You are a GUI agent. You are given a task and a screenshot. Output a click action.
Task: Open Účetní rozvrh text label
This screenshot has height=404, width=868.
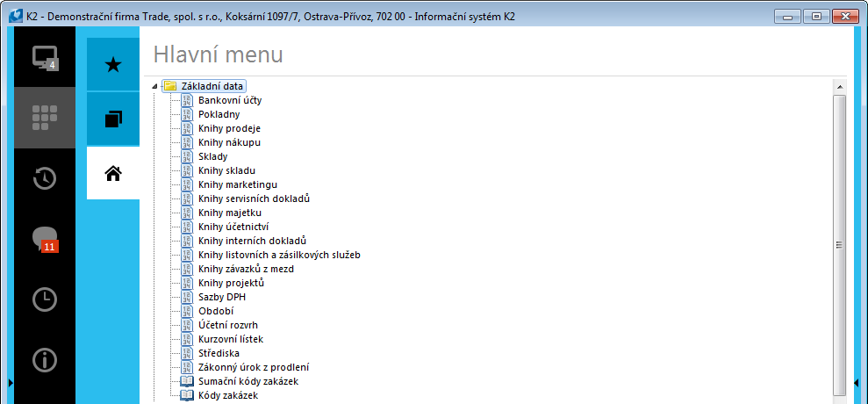[228, 325]
